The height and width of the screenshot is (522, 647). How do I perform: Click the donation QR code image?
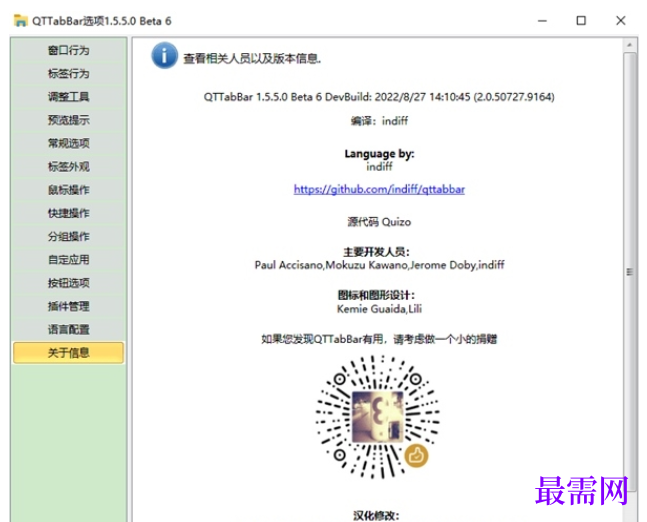click(x=378, y=417)
